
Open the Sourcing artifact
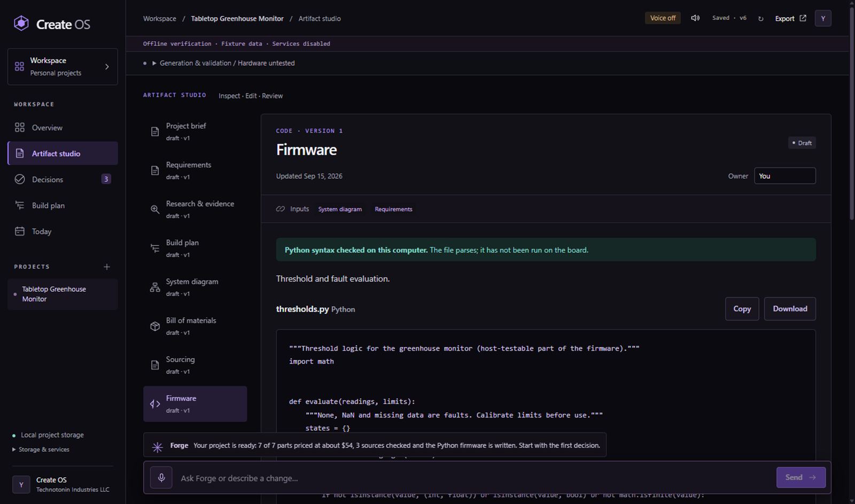pos(195,365)
